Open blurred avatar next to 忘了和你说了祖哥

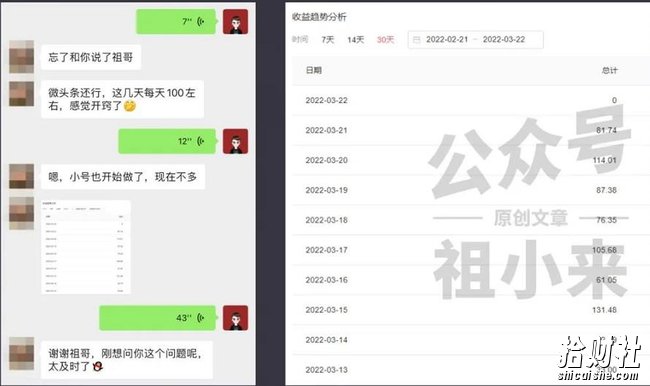[x=22, y=57]
